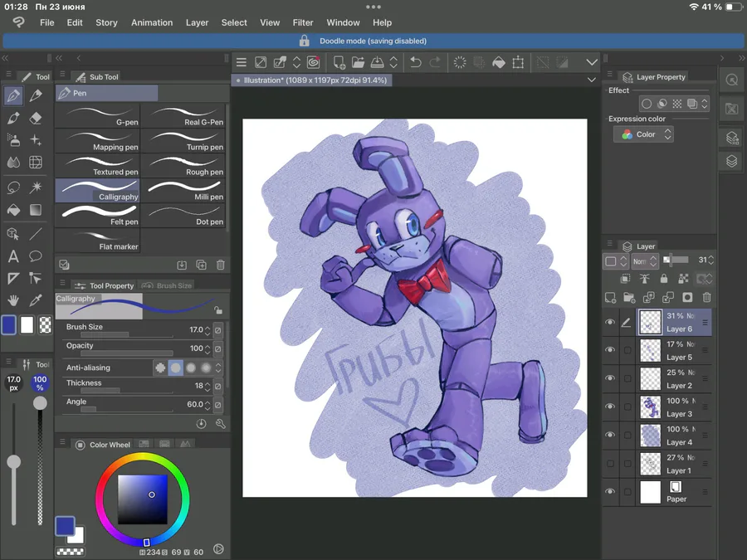Click the Doodle mode notification bar
This screenshot has height=560, width=747.
click(373, 41)
